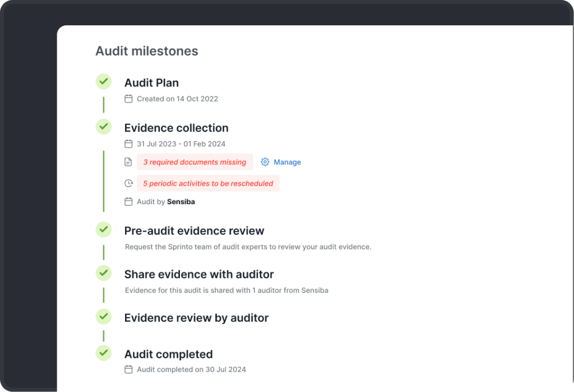This screenshot has width=574, height=392.
Task: Select Share evidence with auditor heading
Action: (199, 274)
